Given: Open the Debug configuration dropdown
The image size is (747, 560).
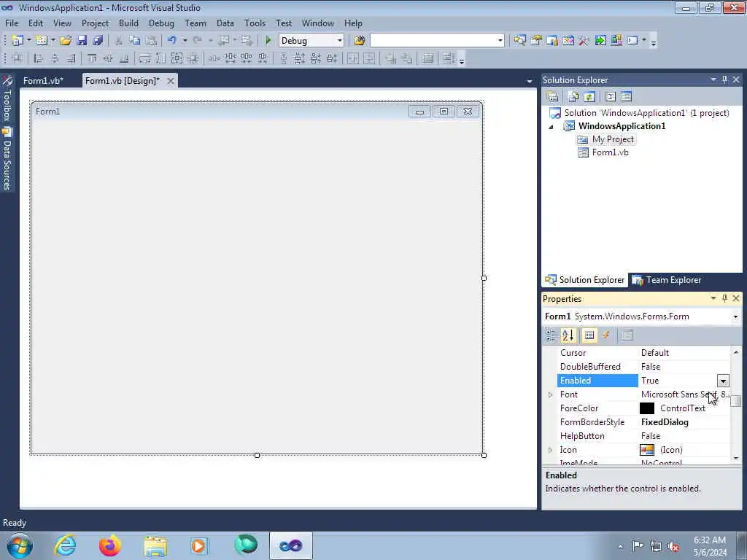Looking at the screenshot, I should click(x=340, y=41).
